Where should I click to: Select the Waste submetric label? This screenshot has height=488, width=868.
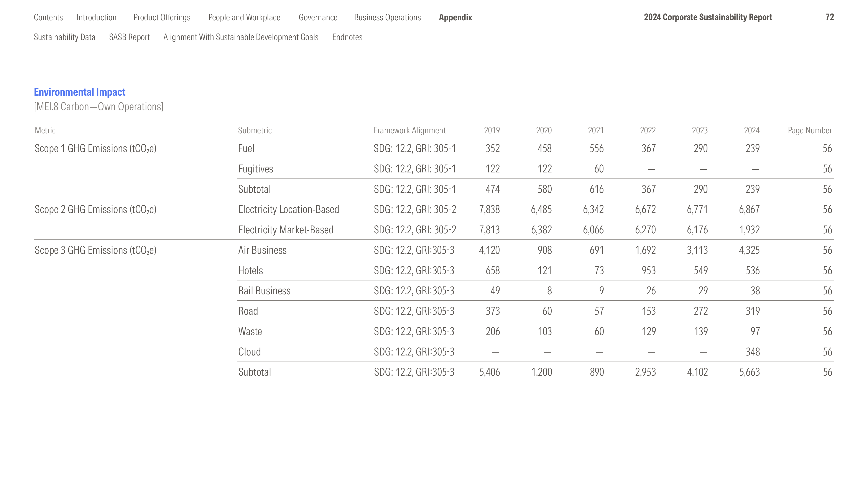click(250, 331)
